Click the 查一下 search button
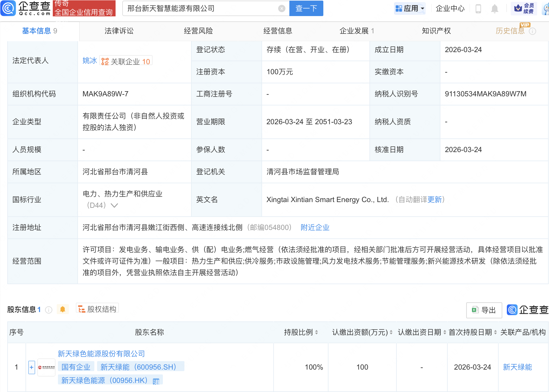Image resolution: width=549 pixels, height=392 pixels. (x=306, y=8)
